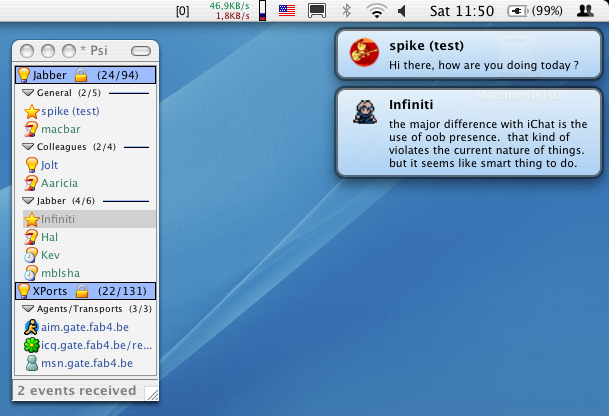Screen dimensions: 609x416
Task: Click the lightbulb icon on Jabber account header
Action: point(24,75)
